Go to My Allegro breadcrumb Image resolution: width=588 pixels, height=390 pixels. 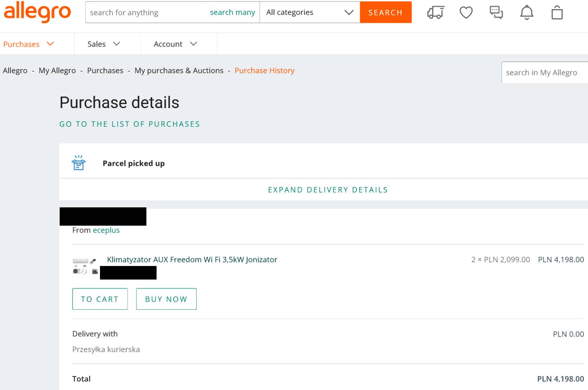57,71
